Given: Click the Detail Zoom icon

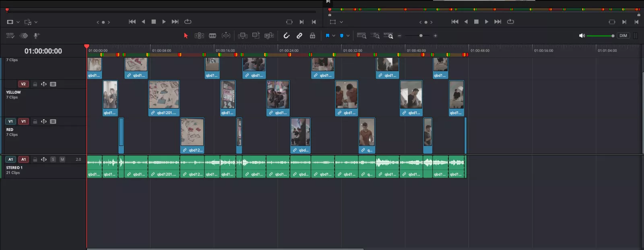Looking at the screenshot, I should (x=375, y=36).
